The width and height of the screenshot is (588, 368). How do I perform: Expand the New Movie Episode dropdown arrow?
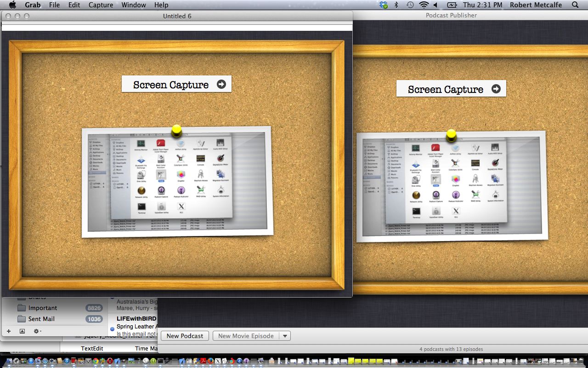click(x=285, y=336)
